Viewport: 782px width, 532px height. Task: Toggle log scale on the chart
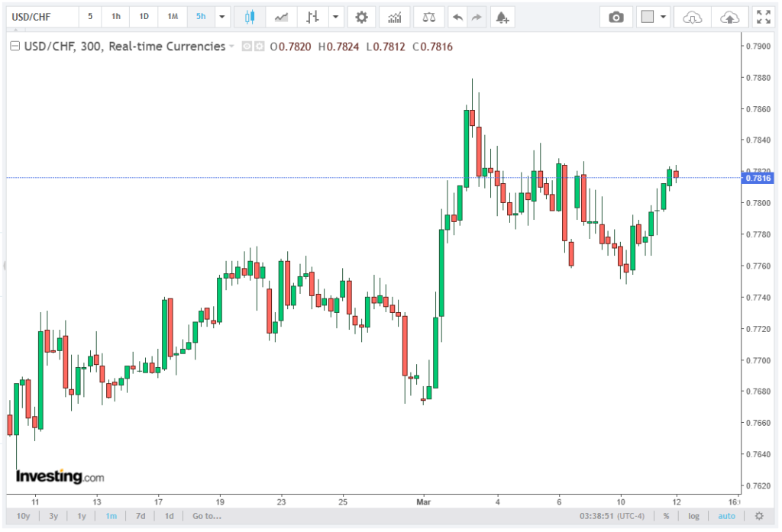click(693, 516)
